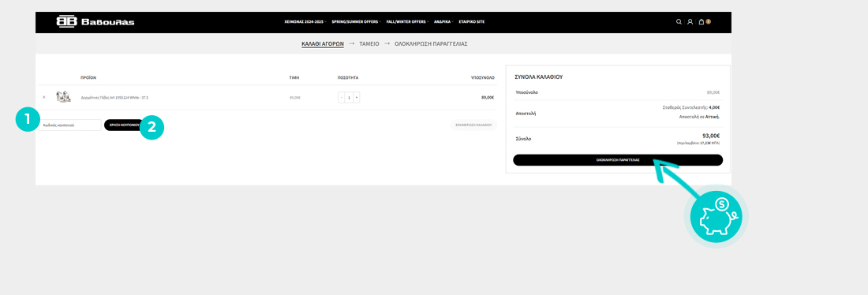Click the Σταθερός Συντελεστής 4,00€ shipping text
The image size is (868, 295).
(x=691, y=107)
